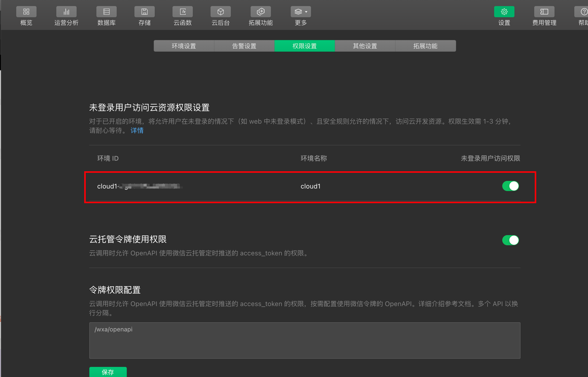Open the 数据库 database icon
This screenshot has width=588, height=377.
click(x=106, y=12)
